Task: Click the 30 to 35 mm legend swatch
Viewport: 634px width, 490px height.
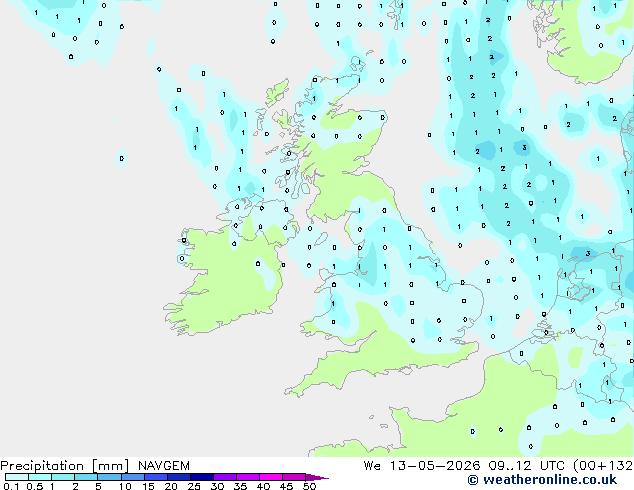Action: tap(224, 477)
